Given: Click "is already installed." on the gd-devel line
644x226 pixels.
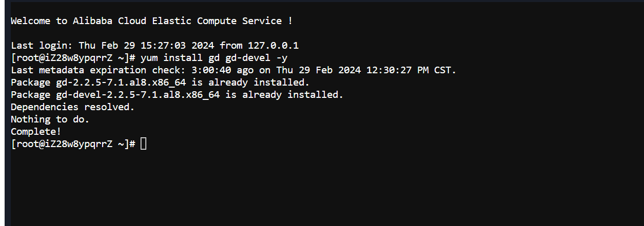Looking at the screenshot, I should point(284,95).
